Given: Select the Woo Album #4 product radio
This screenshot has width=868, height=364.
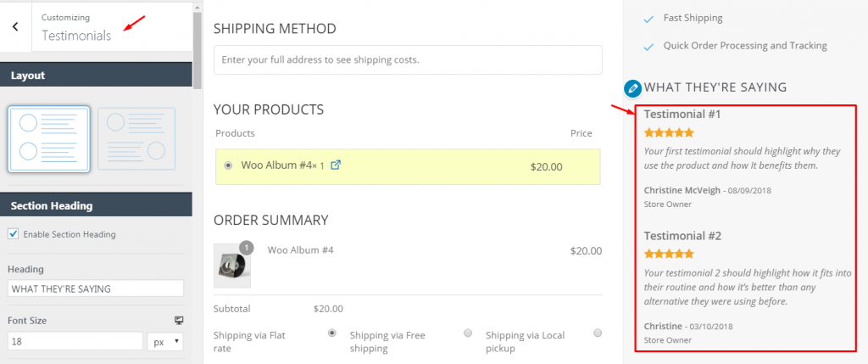Looking at the screenshot, I should pos(228,165).
